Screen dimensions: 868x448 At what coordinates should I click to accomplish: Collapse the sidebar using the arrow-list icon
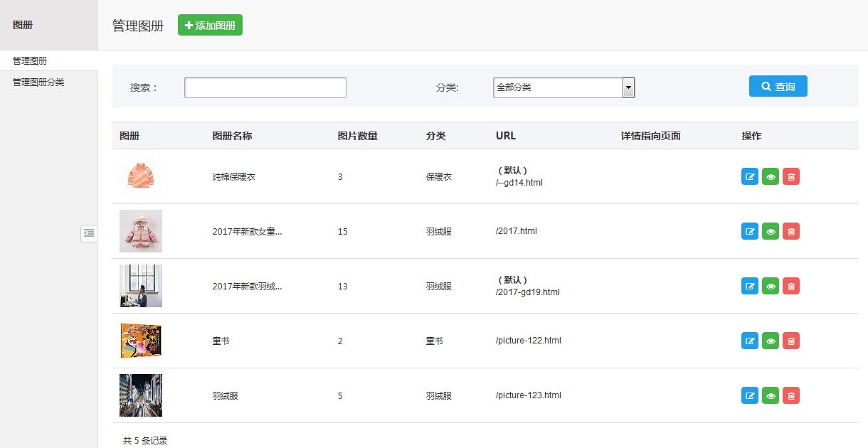[x=89, y=233]
